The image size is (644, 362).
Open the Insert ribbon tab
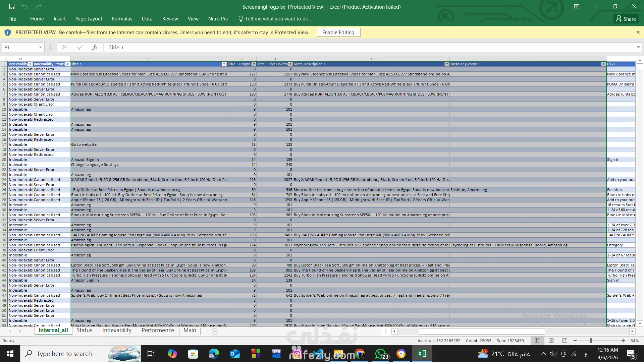[x=60, y=19]
